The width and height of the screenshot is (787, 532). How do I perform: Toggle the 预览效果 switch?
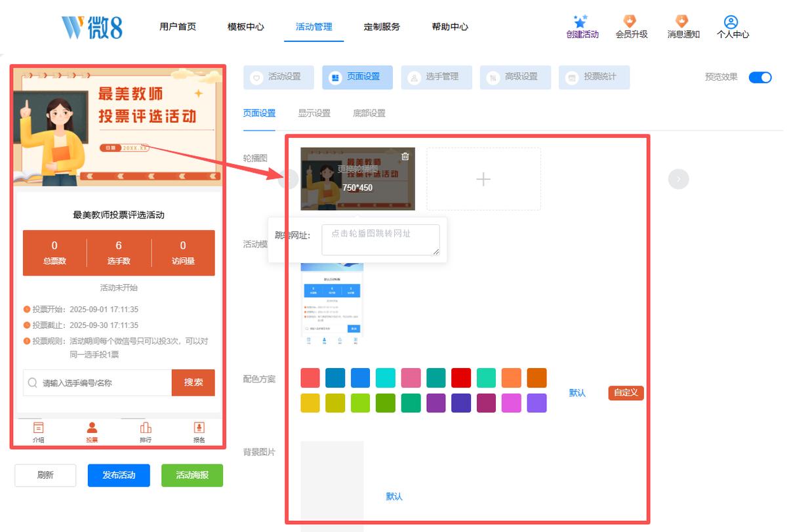[760, 77]
